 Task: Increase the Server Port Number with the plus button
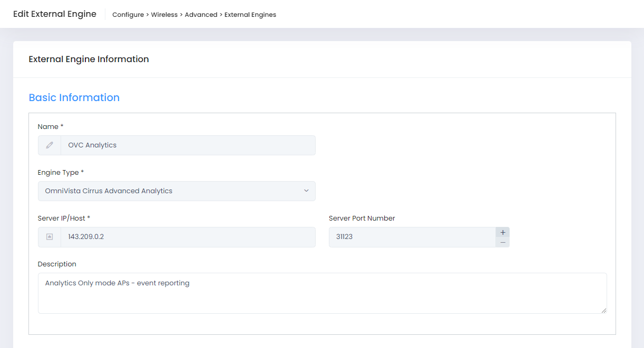[503, 232]
